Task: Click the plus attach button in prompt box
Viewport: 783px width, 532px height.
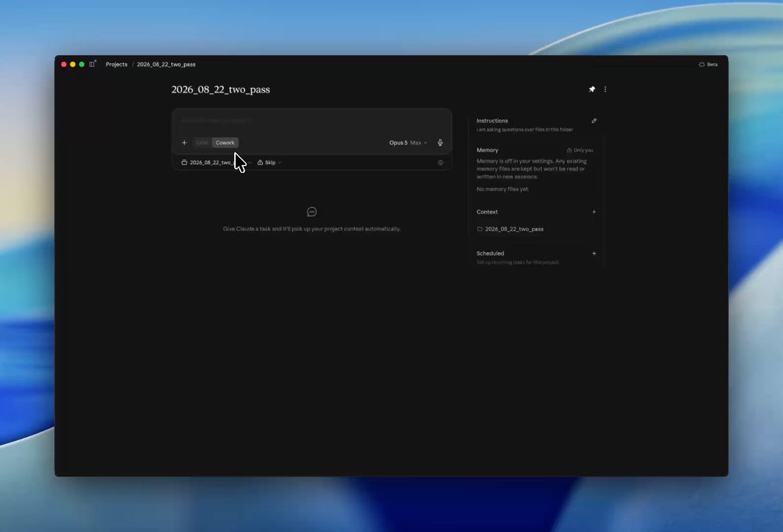Action: 184,143
